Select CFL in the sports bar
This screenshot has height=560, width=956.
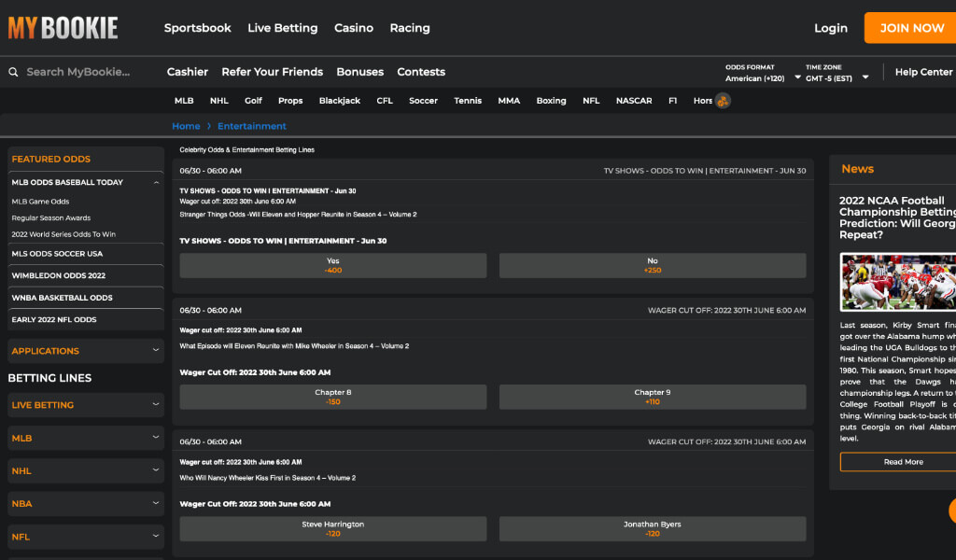coord(384,101)
